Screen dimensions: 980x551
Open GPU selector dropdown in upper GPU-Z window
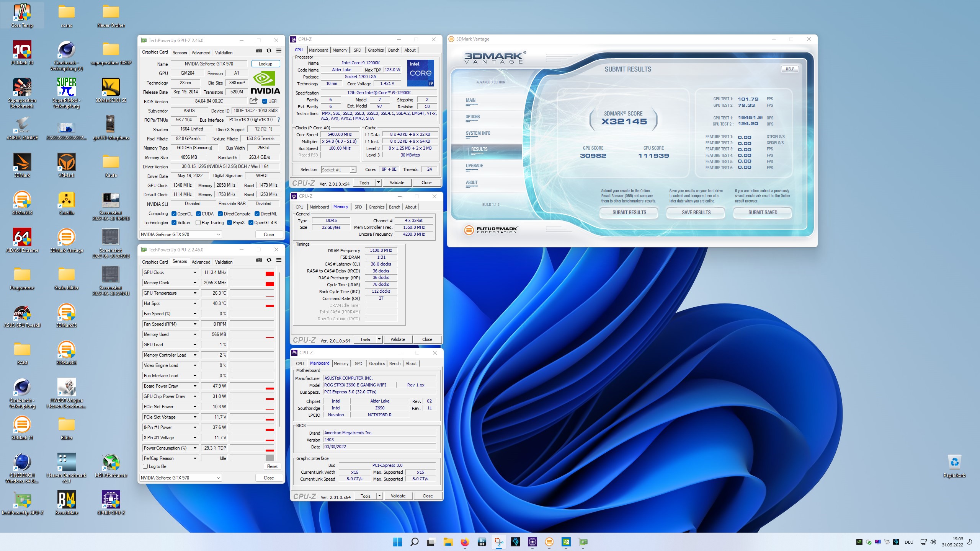tap(181, 235)
